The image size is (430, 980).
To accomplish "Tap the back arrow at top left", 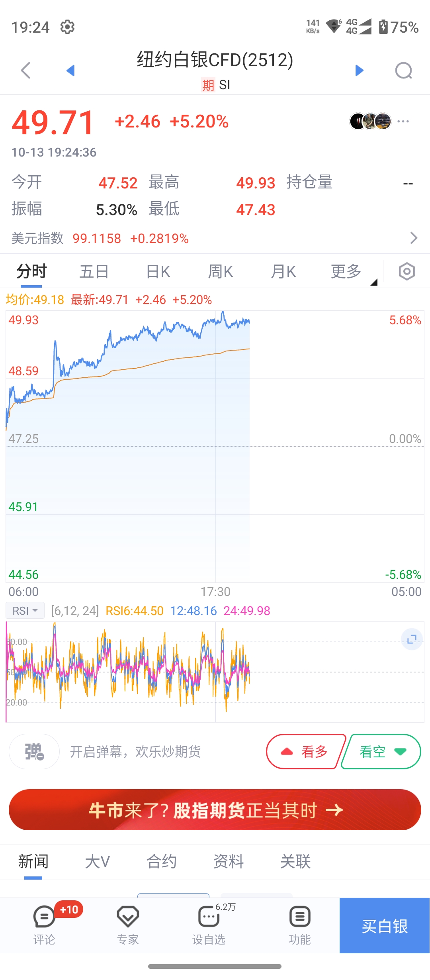I will click(26, 71).
